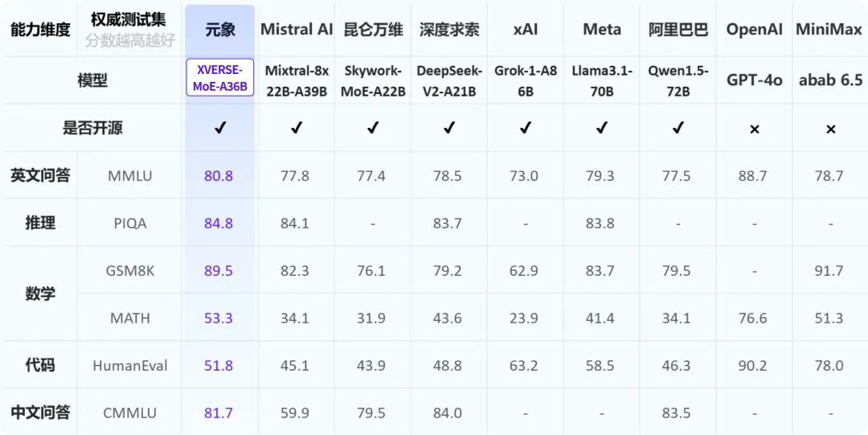This screenshot has height=435, width=868.
Task: Click the HumanEval benchmark label
Action: pos(130,366)
